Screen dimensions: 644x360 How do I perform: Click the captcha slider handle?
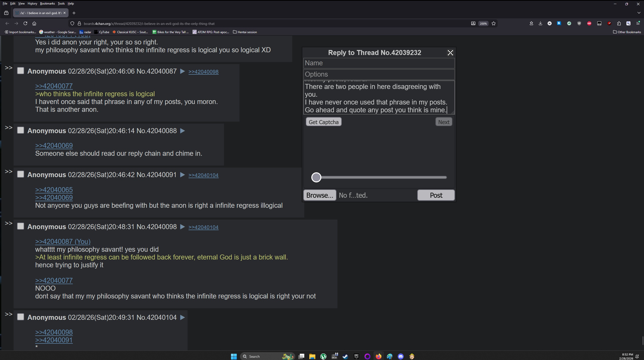pos(316,177)
